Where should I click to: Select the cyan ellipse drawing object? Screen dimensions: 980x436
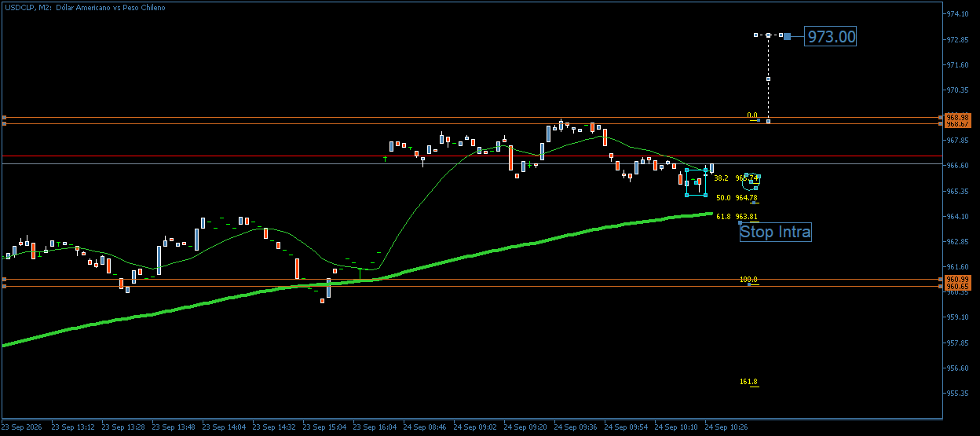tap(751, 181)
